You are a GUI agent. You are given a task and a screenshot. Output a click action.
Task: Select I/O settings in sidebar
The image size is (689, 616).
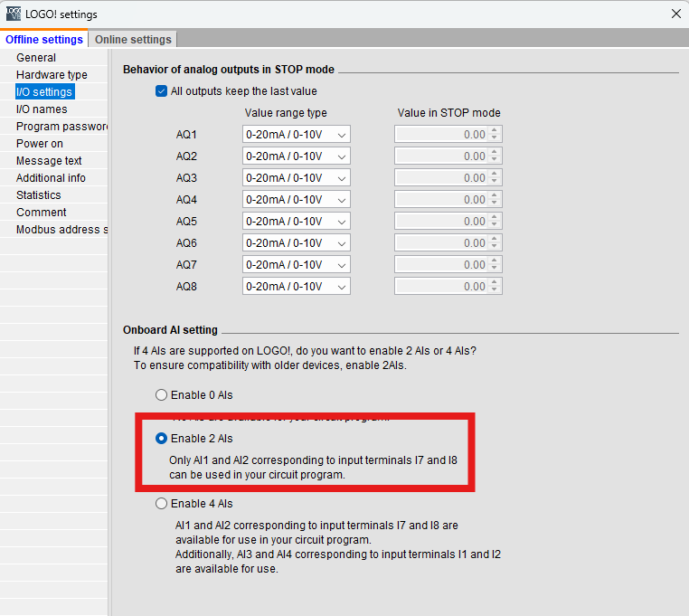tap(44, 92)
